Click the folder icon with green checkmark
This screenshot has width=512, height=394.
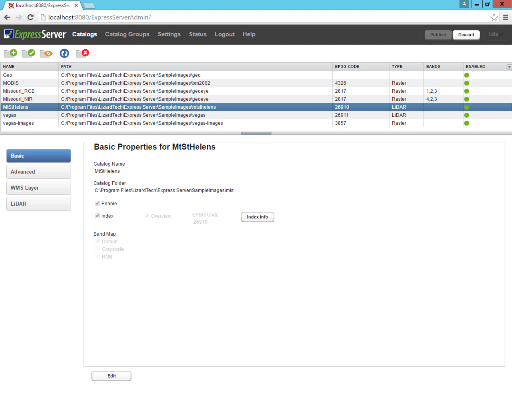(x=28, y=53)
